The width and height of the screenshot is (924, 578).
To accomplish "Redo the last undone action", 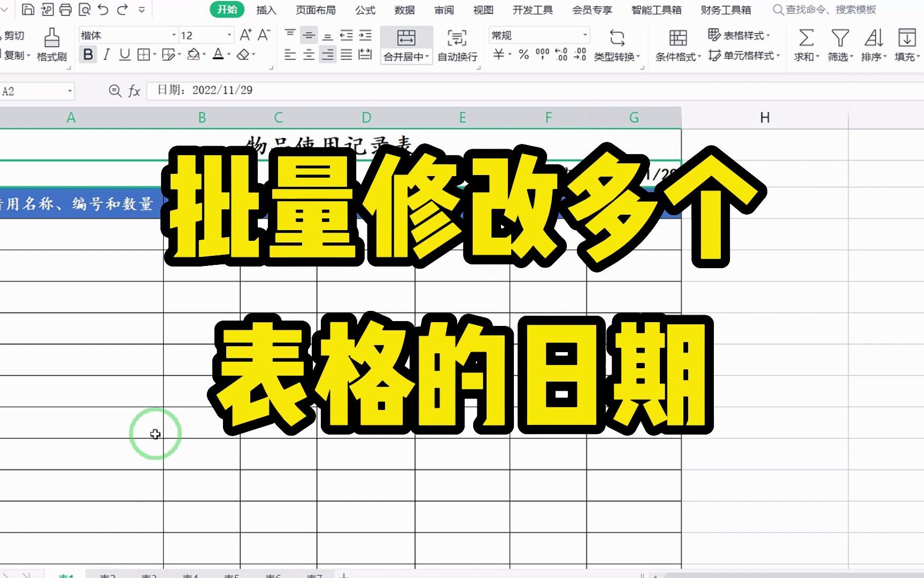I will [x=122, y=9].
